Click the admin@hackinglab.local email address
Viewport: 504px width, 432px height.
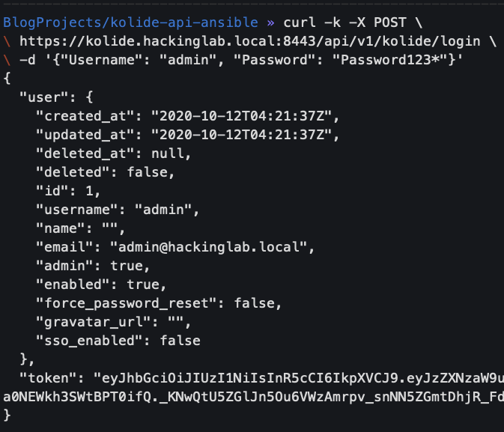[213, 247]
